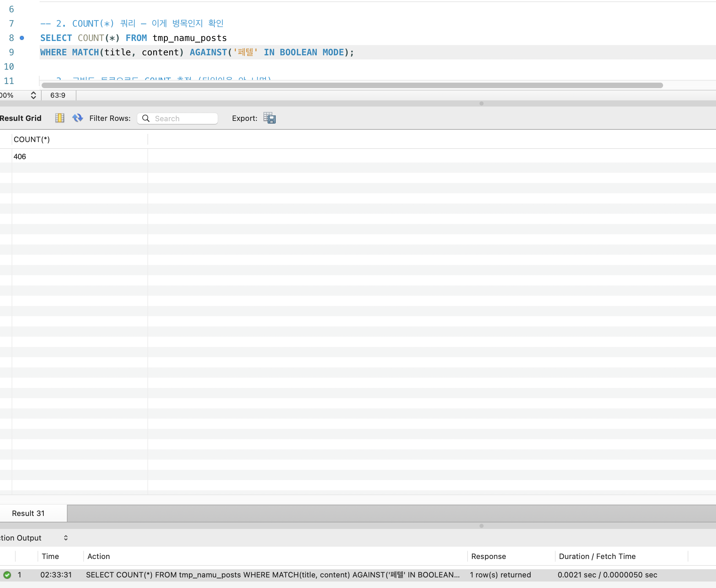Image resolution: width=716 pixels, height=588 pixels.
Task: Click the Duration / Fetch Time column header
Action: coord(597,556)
